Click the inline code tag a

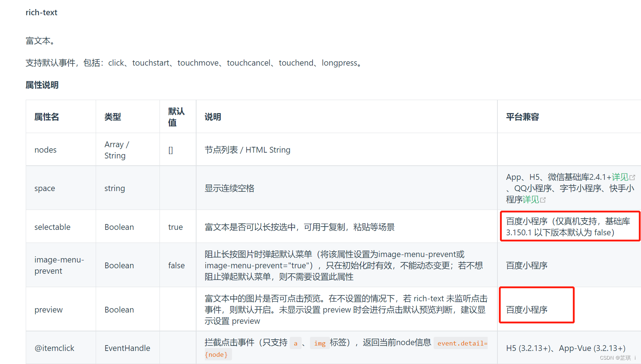(x=295, y=343)
